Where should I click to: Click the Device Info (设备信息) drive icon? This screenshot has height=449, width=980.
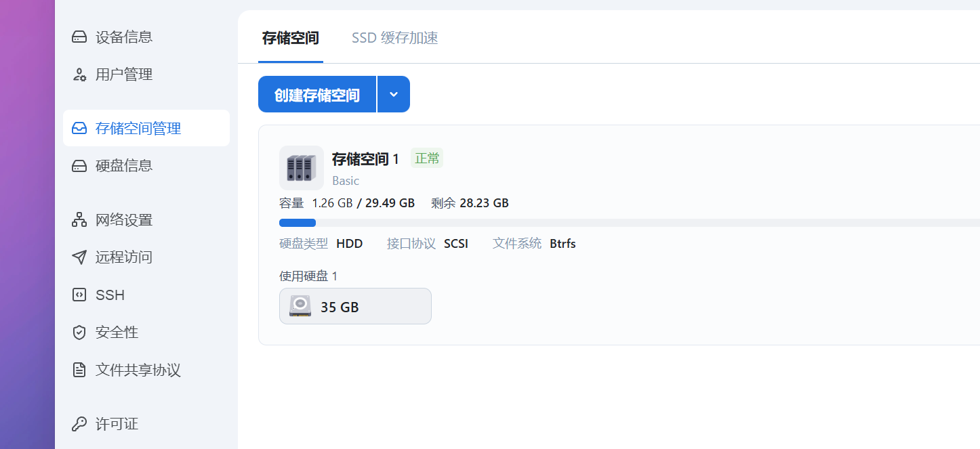(79, 37)
